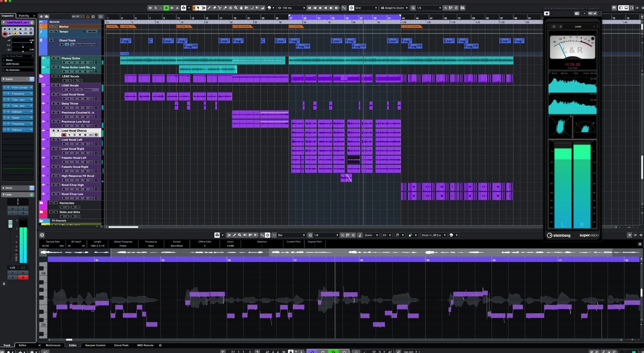
Task: Click the LEAD Vocals folder icon
Action: (x=41, y=76)
